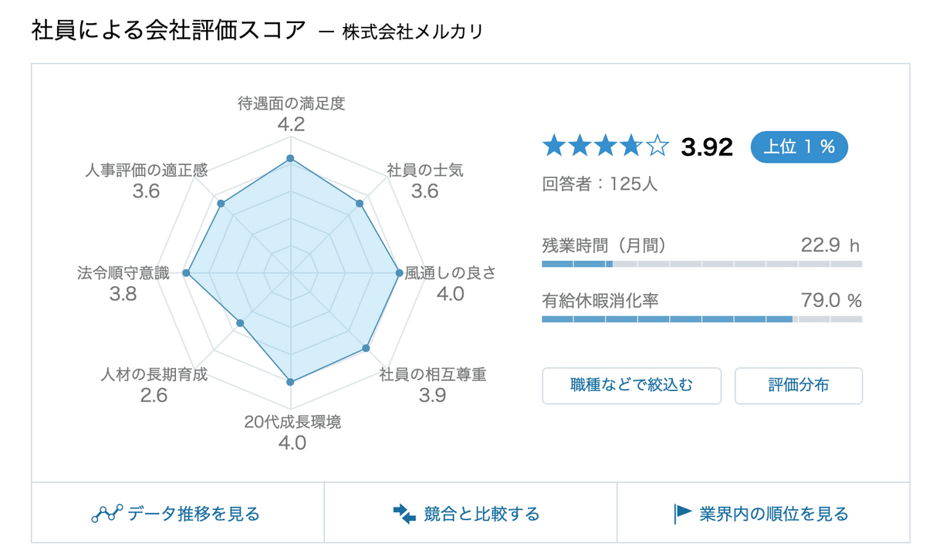Click the 上位 1% badge
Image resolution: width=926 pixels, height=560 pixels.
point(799,147)
